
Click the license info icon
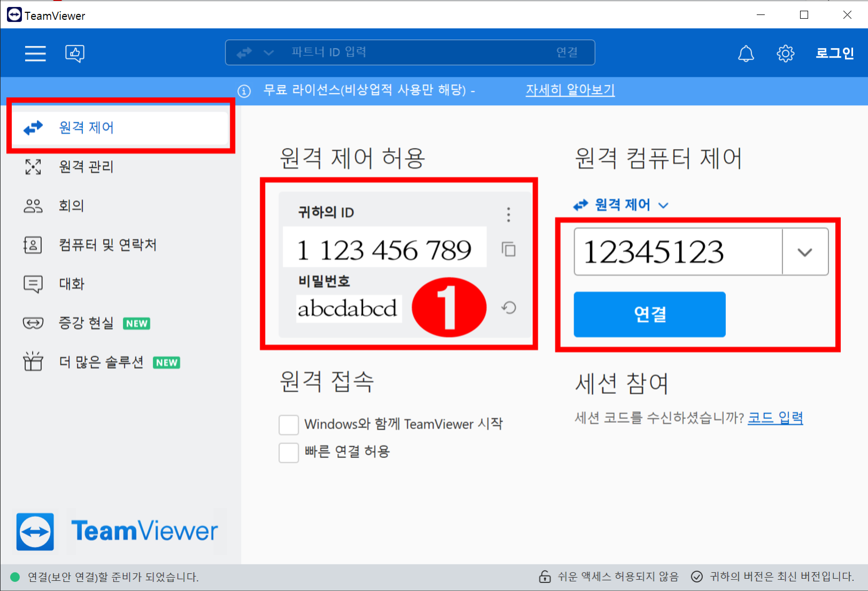click(244, 91)
